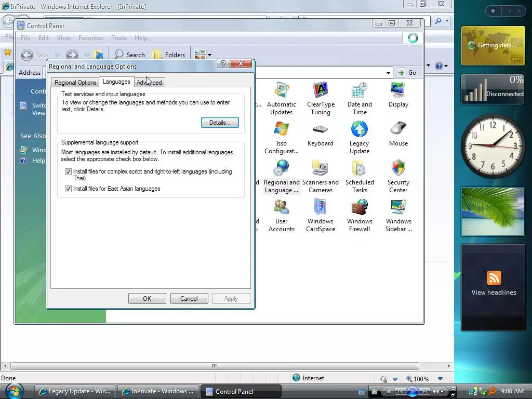Screen dimensions: 532x399
Task: Click the IE horizontal scrollbar thumb
Action: [215, 366]
